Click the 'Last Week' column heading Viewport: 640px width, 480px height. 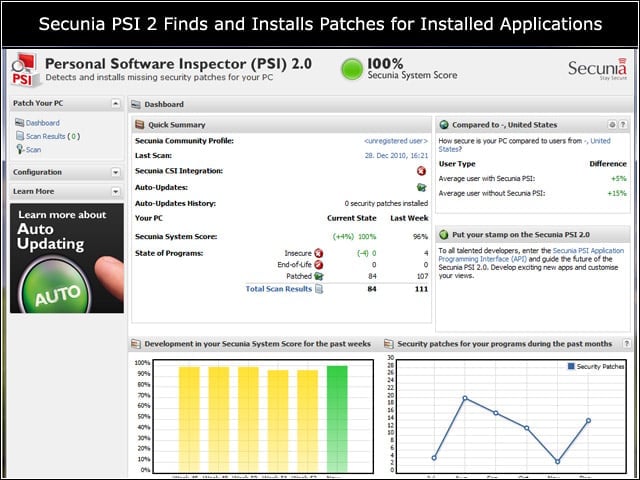[409, 218]
